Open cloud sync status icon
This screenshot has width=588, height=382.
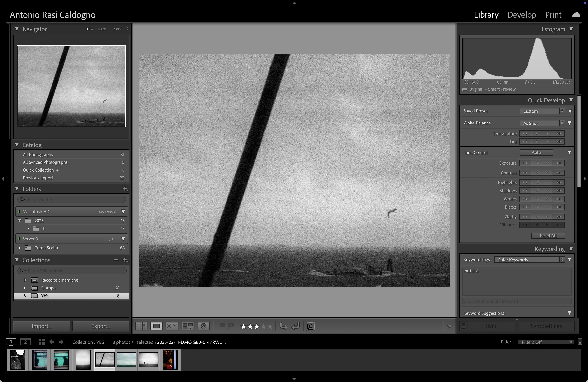(576, 15)
